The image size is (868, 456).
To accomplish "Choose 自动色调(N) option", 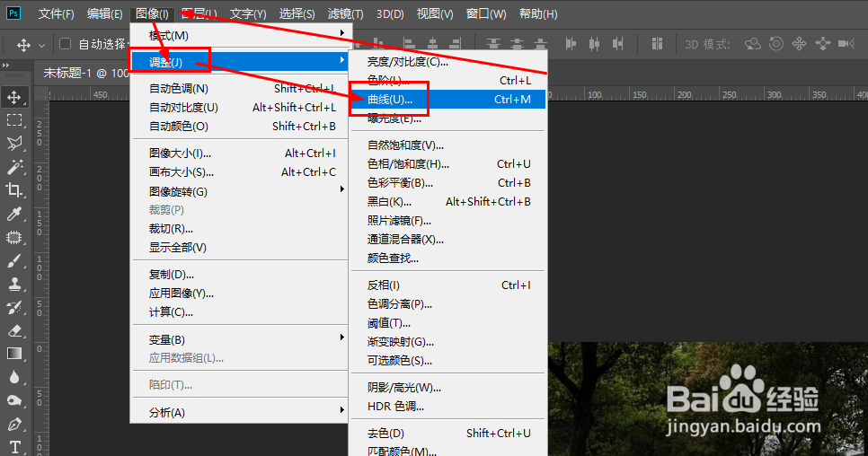I will (239, 89).
